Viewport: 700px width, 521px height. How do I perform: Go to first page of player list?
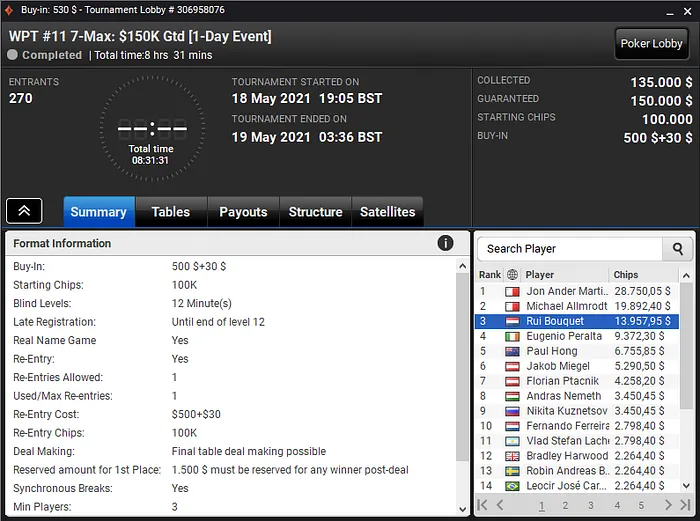click(x=482, y=505)
